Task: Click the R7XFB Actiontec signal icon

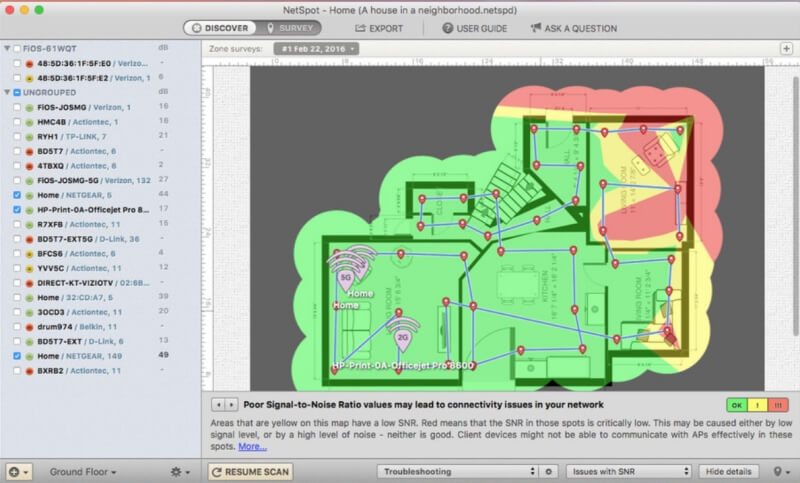Action: pyautogui.click(x=30, y=224)
